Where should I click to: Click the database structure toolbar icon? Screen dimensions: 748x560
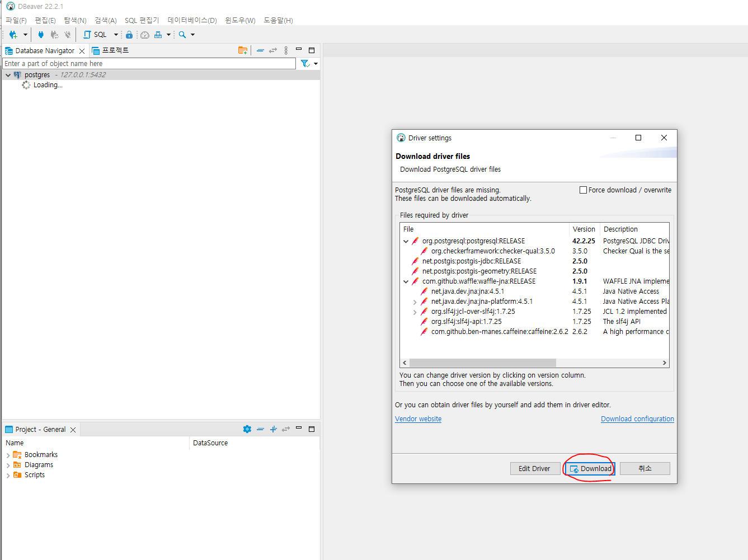tap(158, 35)
